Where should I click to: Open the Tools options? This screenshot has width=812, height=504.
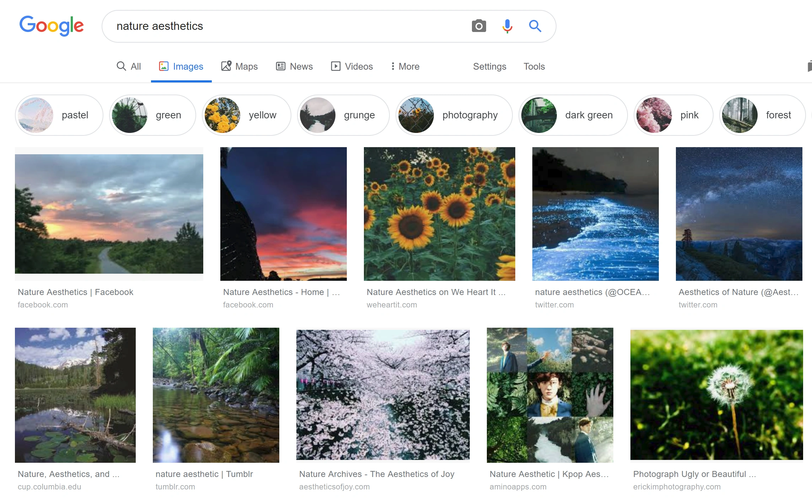pos(534,66)
